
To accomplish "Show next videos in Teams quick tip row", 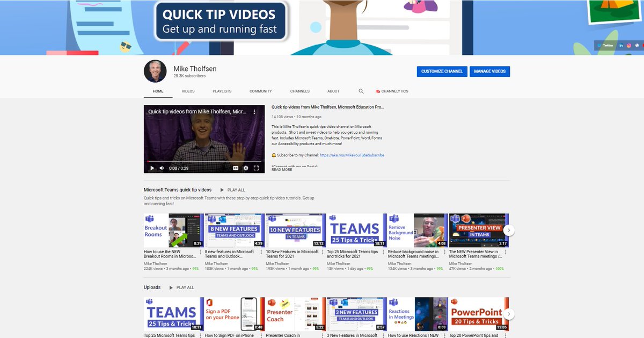I will (509, 230).
